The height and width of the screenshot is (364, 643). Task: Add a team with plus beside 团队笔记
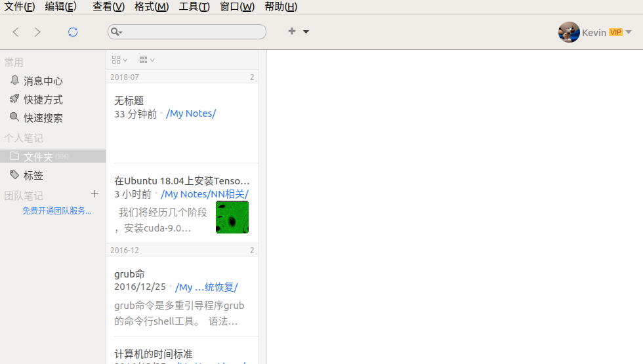pyautogui.click(x=94, y=194)
